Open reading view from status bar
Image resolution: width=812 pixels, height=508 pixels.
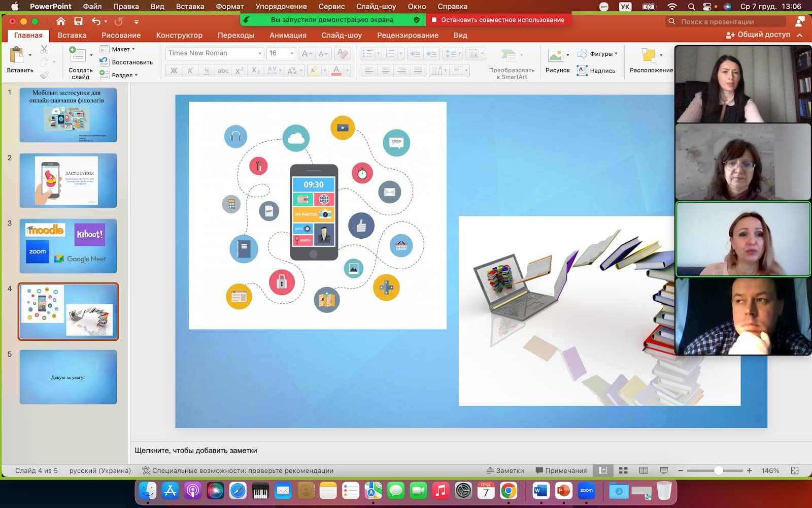click(x=644, y=470)
